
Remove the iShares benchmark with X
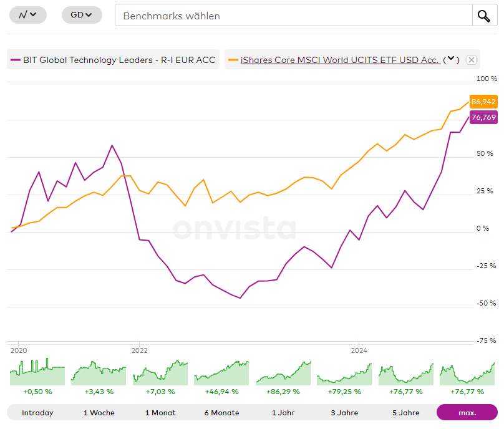472,60
